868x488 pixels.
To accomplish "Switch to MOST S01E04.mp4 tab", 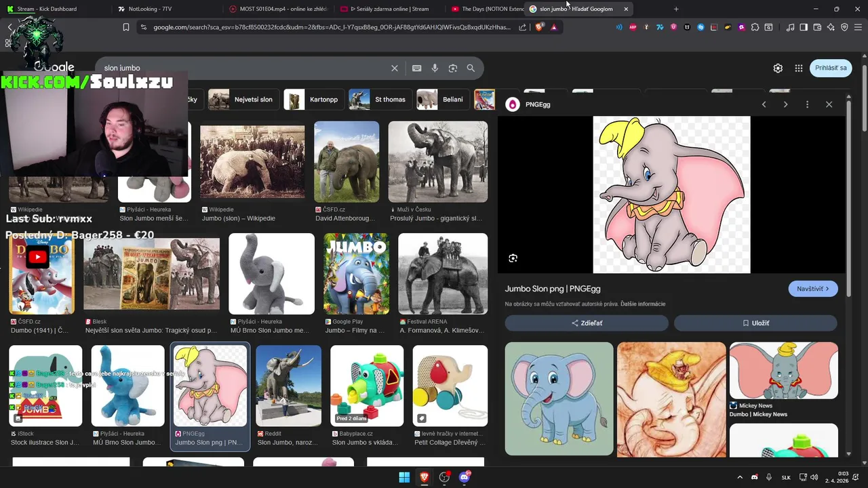I will point(277,9).
